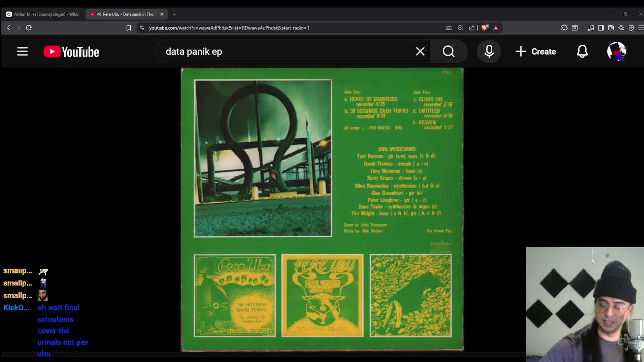Open a new browser tab
Image resolution: width=644 pixels, height=362 pixels.
(174, 14)
